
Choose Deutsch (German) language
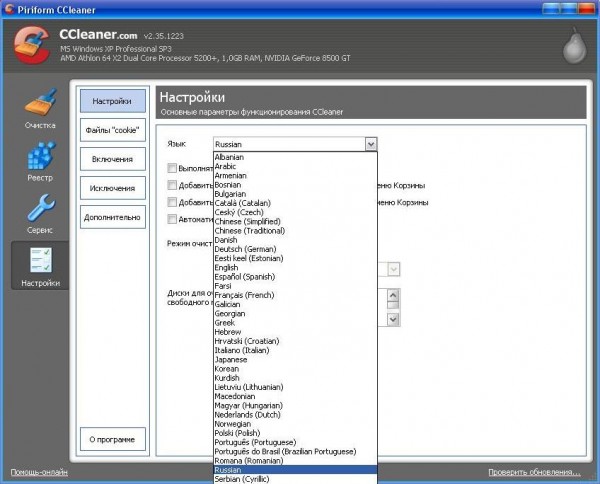295,249
